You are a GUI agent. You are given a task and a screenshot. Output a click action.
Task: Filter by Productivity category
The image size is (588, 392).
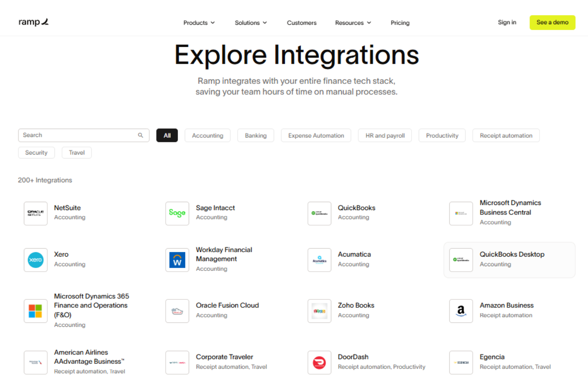[442, 135]
